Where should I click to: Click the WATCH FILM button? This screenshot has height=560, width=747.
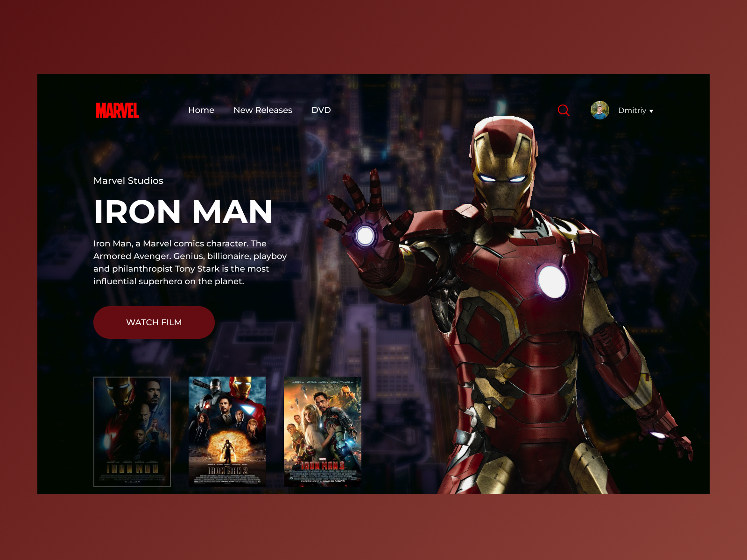(x=154, y=322)
